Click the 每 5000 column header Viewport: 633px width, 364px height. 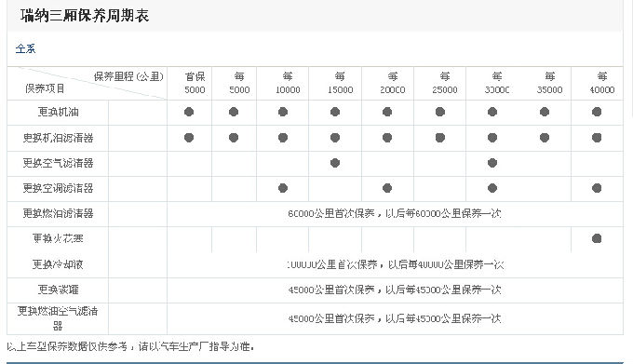pos(239,83)
